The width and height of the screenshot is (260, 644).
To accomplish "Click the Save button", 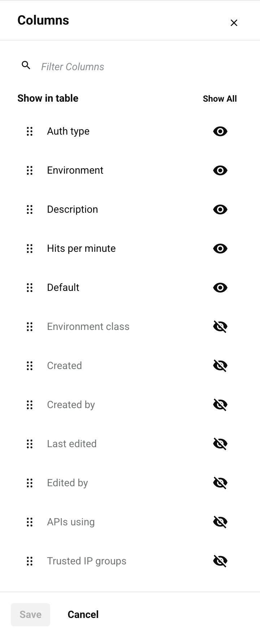I will 30,614.
